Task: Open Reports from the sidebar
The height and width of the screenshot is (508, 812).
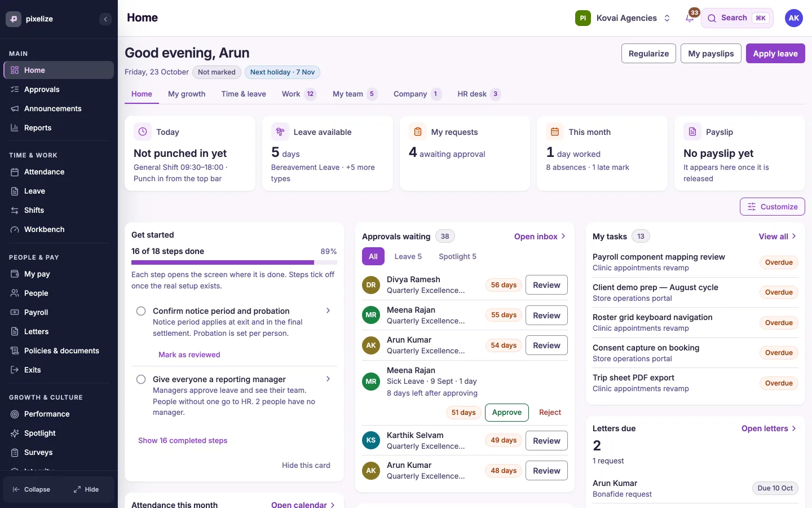Action: point(59,128)
